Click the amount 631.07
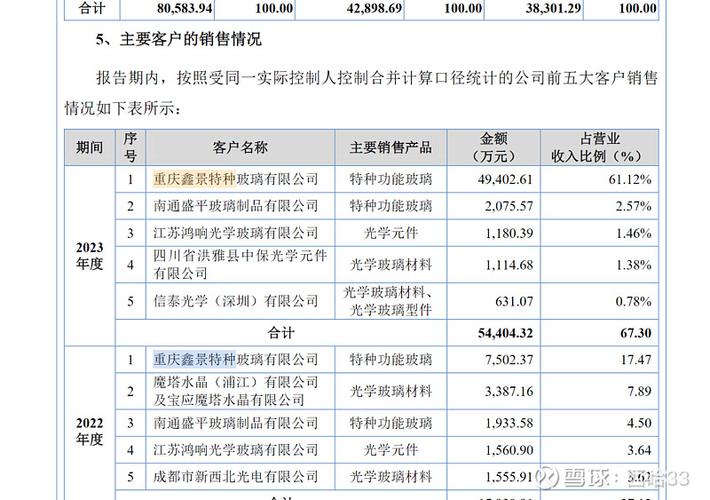This screenshot has height=500, width=710. pyautogui.click(x=514, y=301)
